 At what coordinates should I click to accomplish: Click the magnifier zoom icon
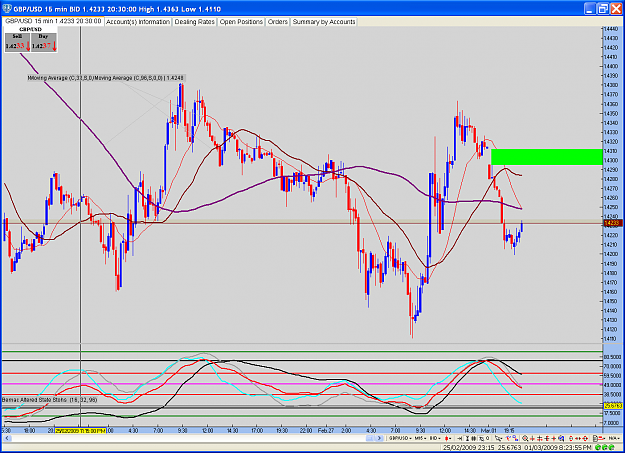[525, 438]
